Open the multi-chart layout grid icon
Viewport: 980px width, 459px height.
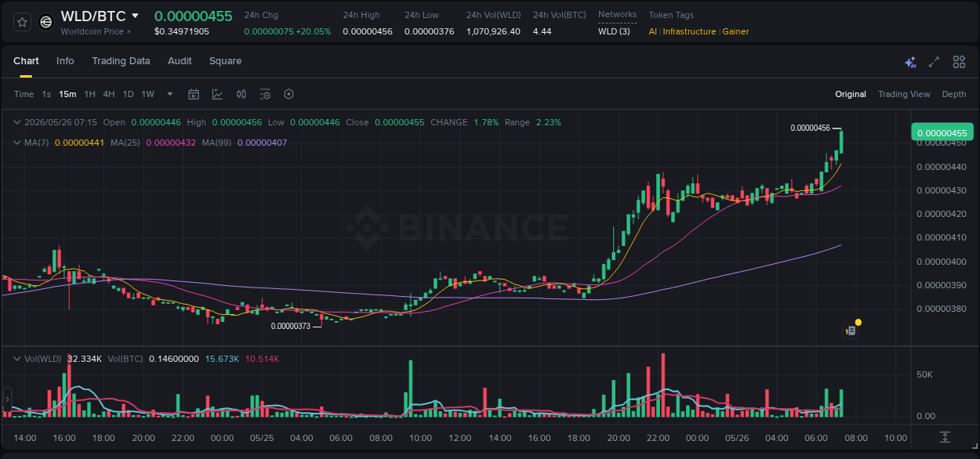[959, 62]
